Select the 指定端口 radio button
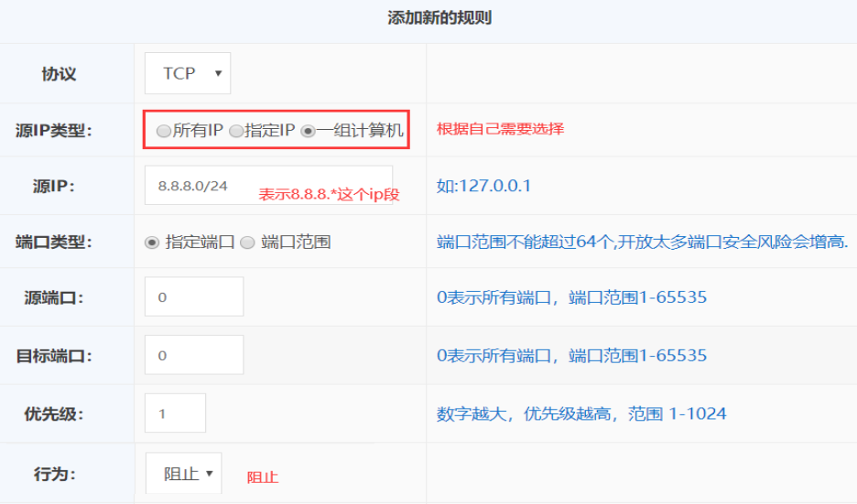Viewport: 857px width, 504px height. (x=152, y=242)
